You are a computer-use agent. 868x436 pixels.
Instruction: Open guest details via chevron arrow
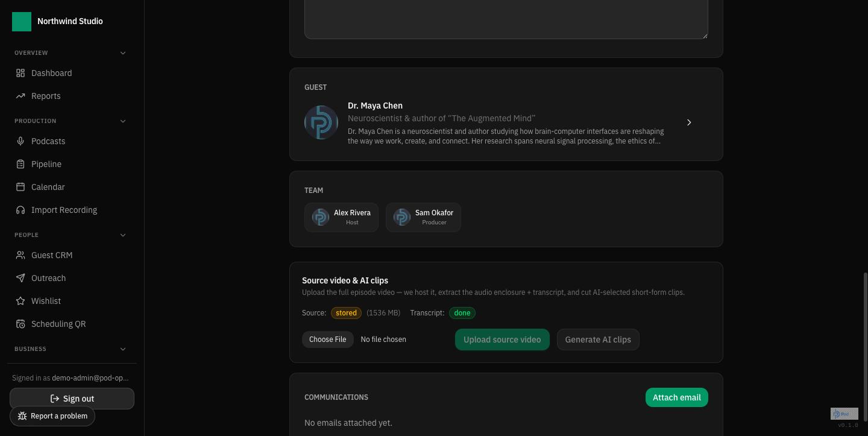689,122
